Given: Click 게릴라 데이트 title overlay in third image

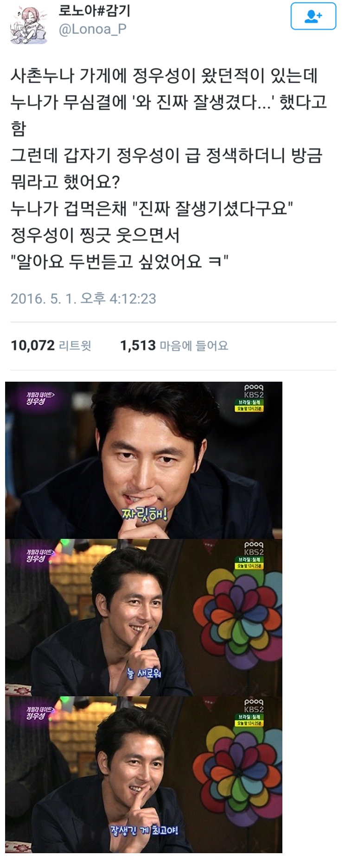Looking at the screenshot, I should 40,713.
